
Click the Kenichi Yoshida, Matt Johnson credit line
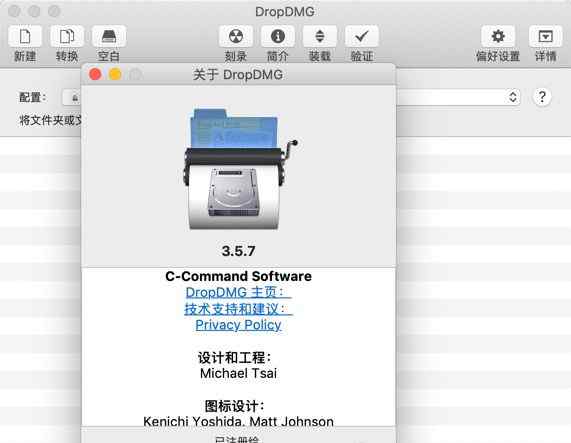(239, 421)
